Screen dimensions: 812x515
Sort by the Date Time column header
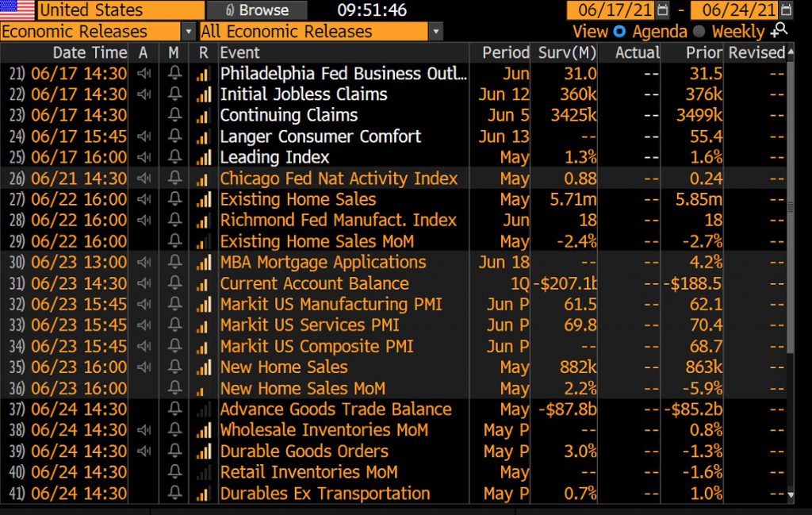[90, 52]
